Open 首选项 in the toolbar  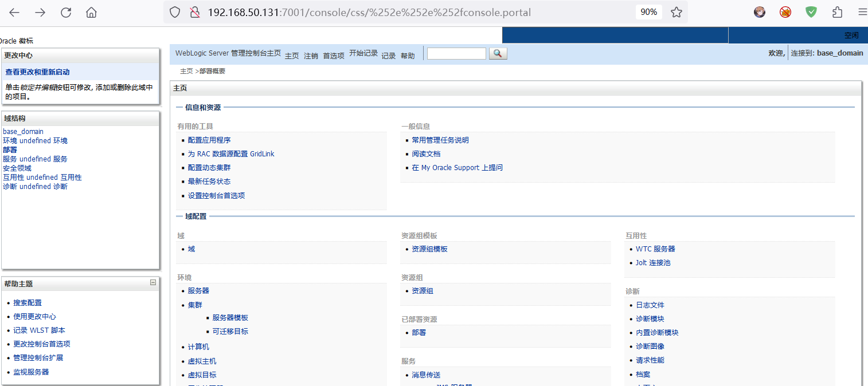click(334, 56)
